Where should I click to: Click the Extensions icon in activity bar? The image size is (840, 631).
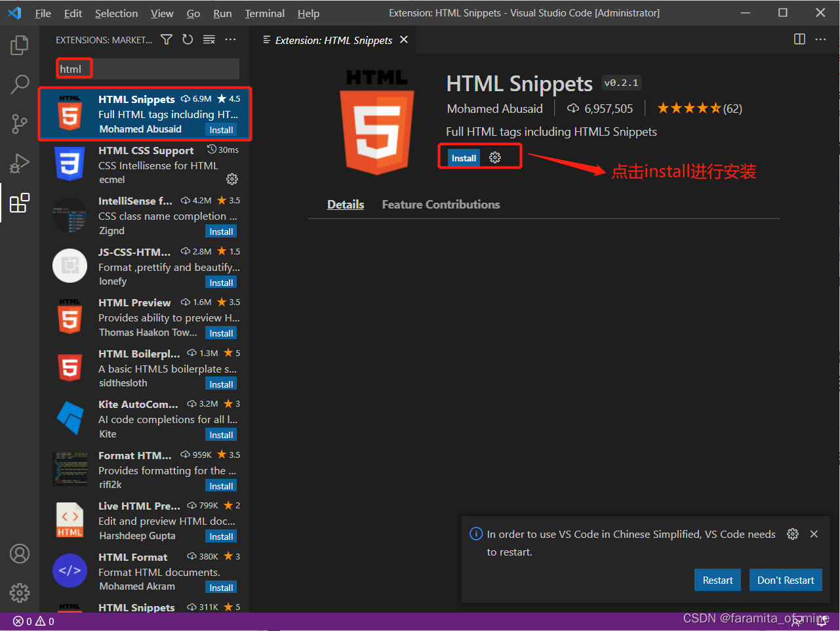20,203
